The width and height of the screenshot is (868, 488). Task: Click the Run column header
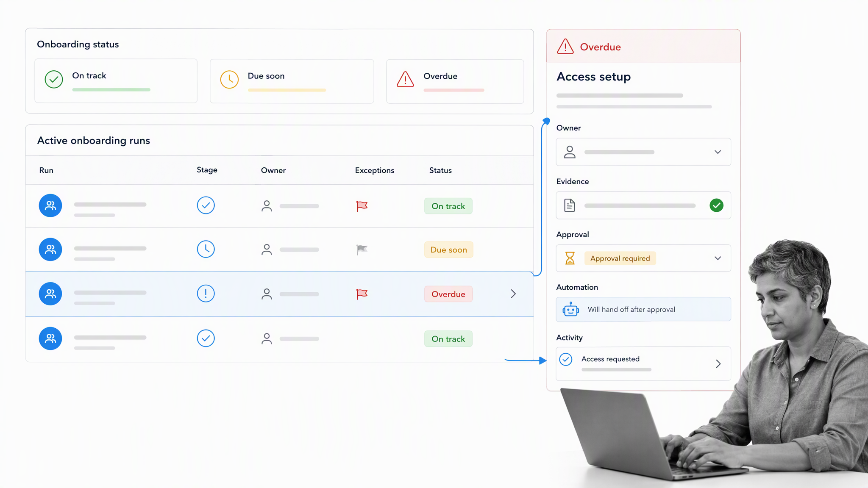point(46,170)
